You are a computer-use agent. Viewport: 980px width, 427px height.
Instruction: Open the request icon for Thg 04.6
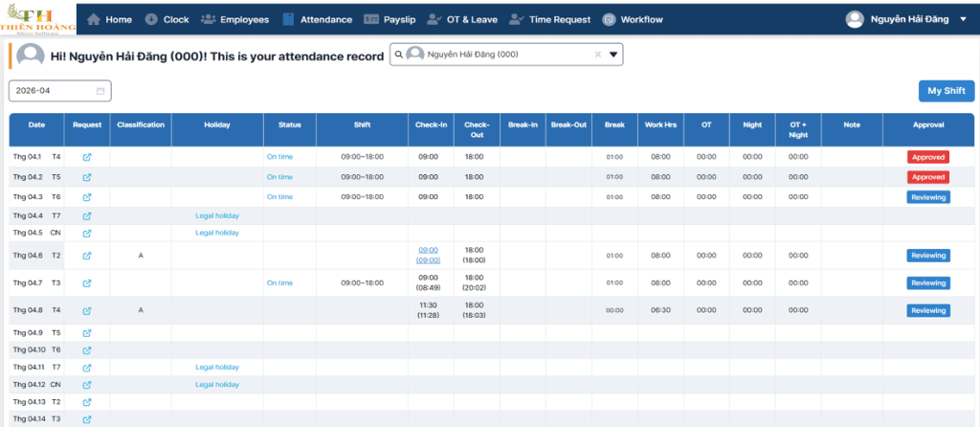[x=87, y=255]
